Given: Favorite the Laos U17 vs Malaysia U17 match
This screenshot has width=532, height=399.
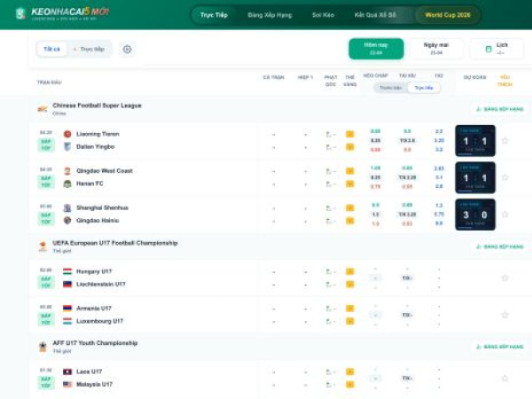Looking at the screenshot, I should (x=505, y=379).
